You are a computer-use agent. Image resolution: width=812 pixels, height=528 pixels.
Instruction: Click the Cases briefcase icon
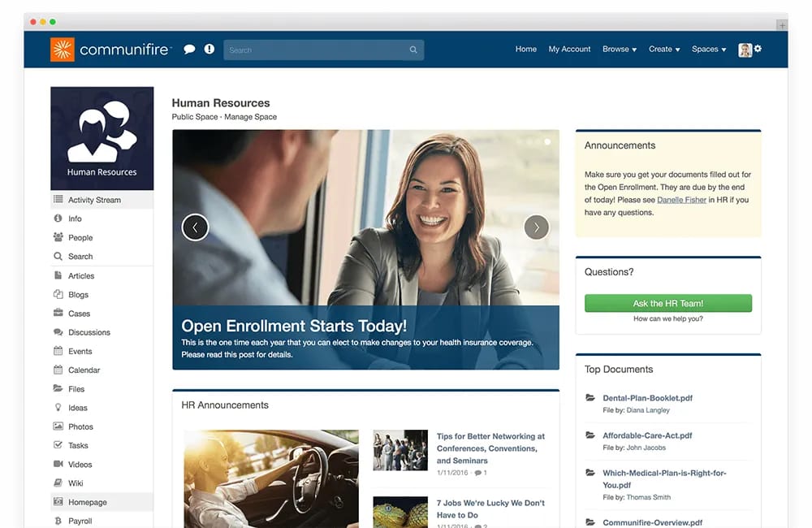(58, 313)
